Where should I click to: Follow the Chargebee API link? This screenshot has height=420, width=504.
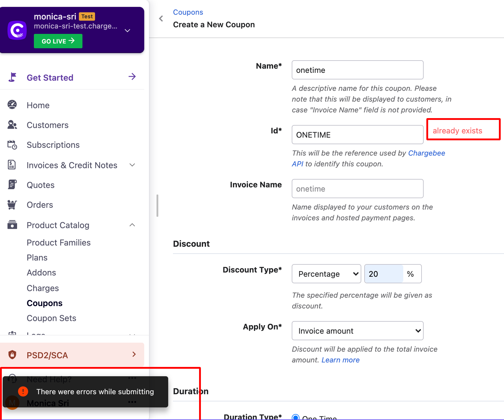coord(427,153)
